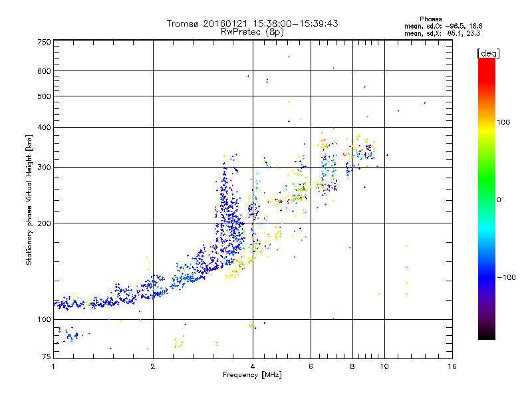Click the x-axis label "8"

(352, 366)
